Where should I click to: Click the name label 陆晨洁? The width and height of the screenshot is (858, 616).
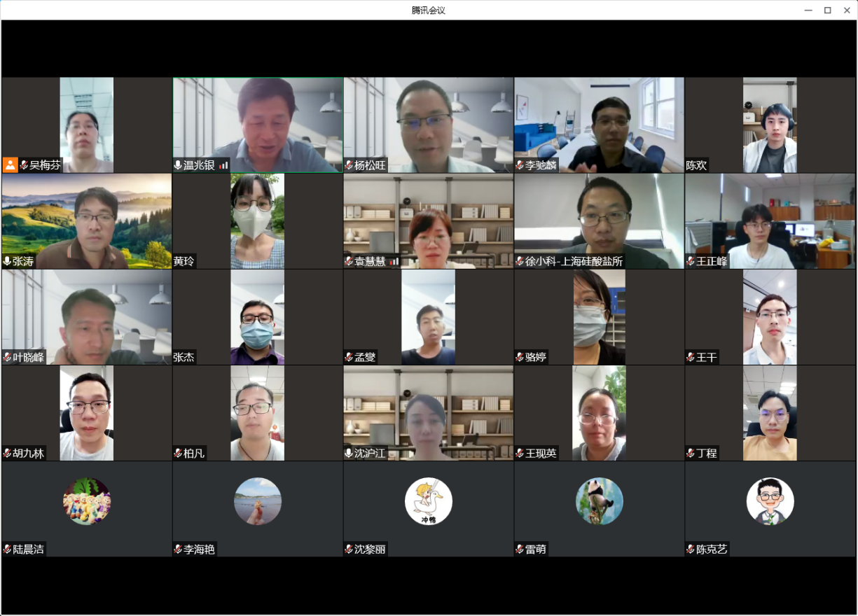tap(28, 549)
